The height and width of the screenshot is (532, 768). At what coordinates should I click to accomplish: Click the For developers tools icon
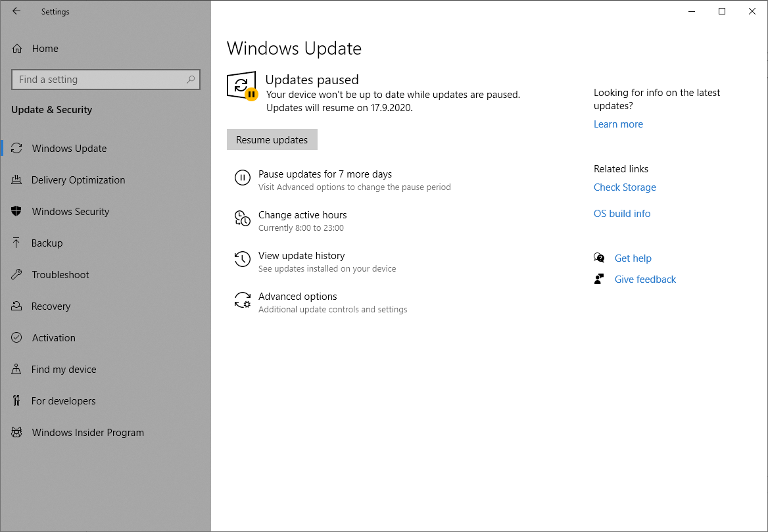[16, 400]
